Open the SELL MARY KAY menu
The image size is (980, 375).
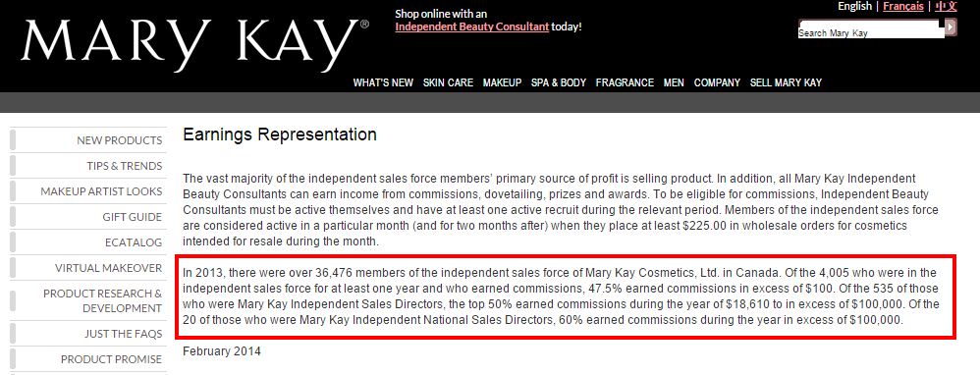(x=786, y=82)
